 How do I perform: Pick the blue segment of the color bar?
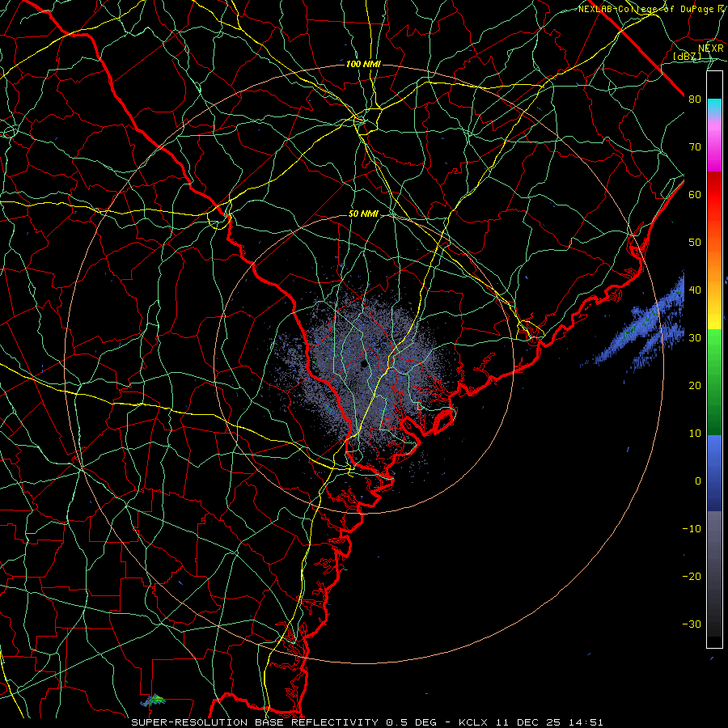[714, 473]
